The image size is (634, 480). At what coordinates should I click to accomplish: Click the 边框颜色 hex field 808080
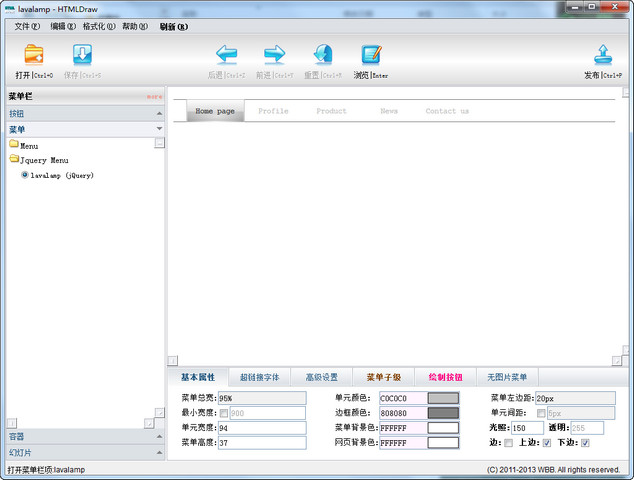tap(403, 413)
